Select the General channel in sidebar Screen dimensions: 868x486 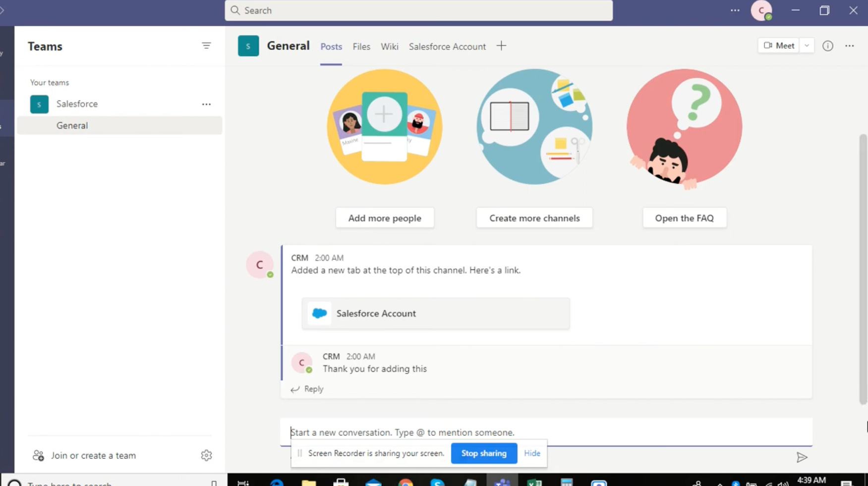pos(119,126)
